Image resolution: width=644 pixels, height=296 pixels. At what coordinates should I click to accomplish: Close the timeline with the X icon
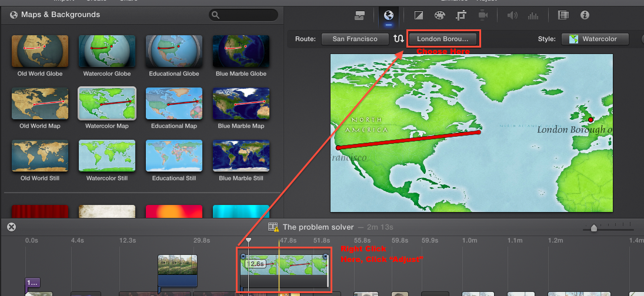(x=12, y=227)
